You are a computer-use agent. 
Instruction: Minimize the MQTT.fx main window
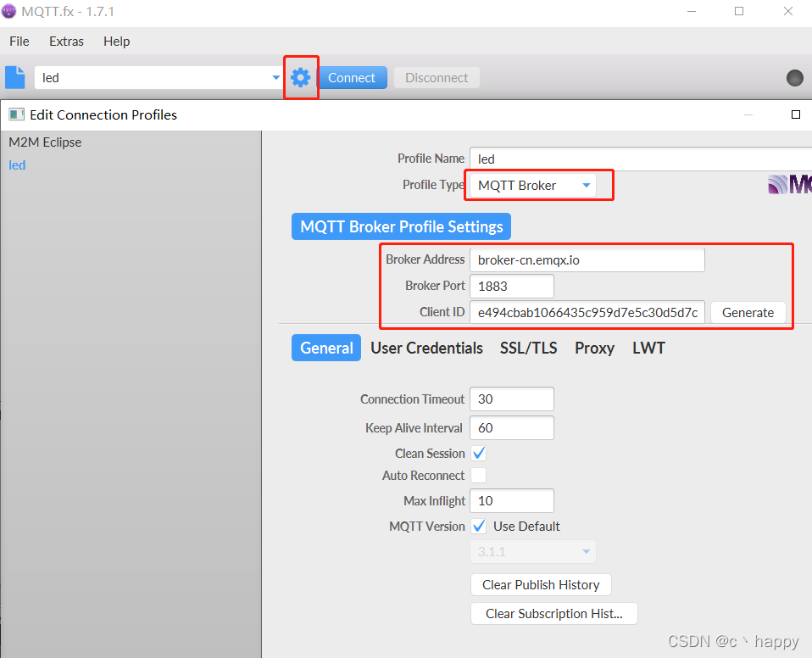click(x=692, y=11)
